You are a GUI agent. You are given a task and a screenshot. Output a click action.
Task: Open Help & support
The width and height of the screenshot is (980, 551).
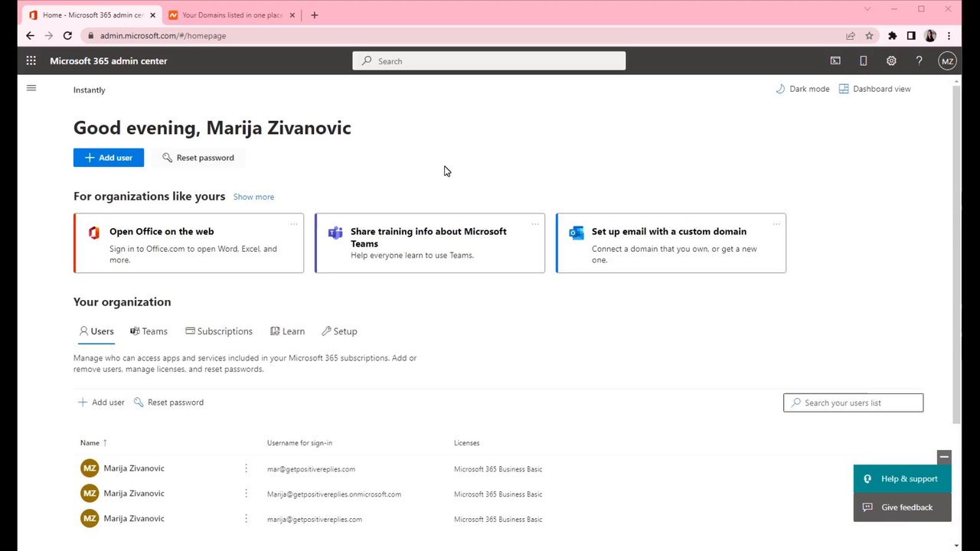coord(902,479)
